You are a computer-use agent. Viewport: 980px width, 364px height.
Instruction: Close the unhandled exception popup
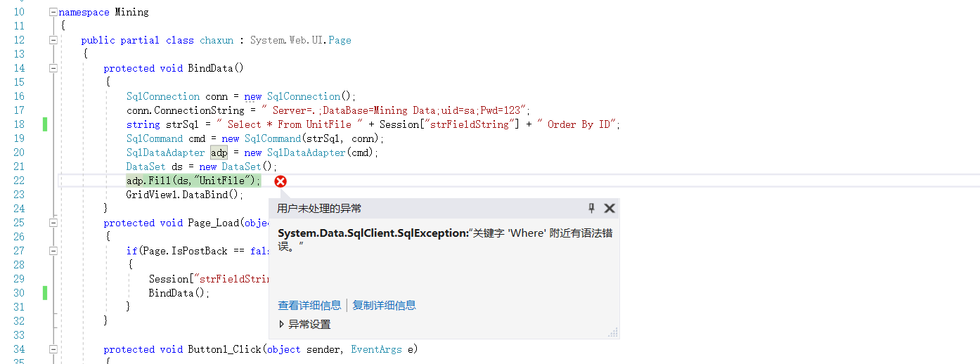(610, 208)
